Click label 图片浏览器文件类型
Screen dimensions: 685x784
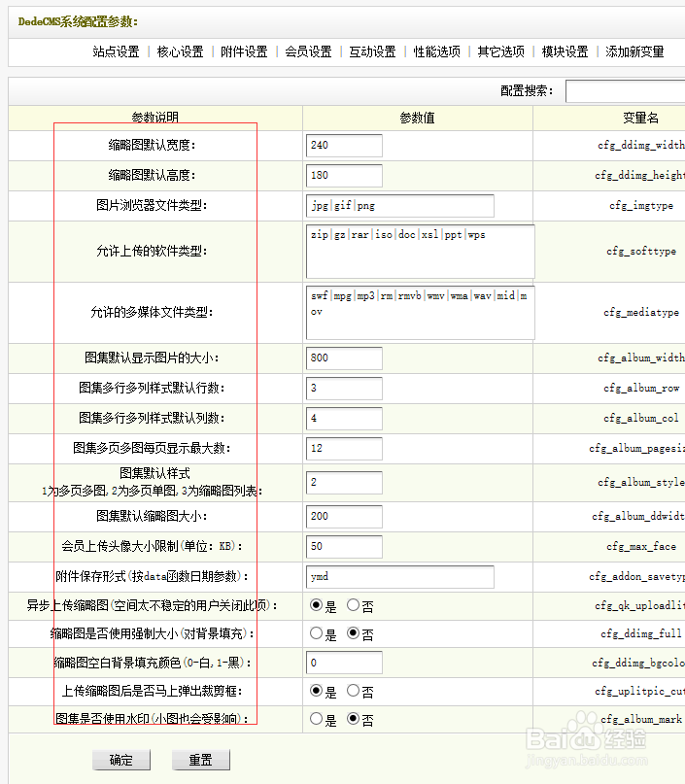(152, 206)
